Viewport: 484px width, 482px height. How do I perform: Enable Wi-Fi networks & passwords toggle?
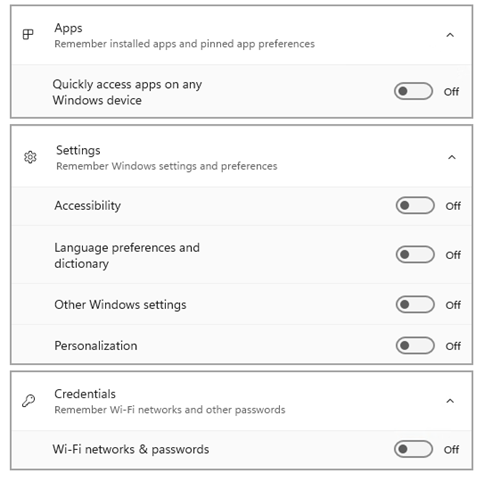[413, 449]
